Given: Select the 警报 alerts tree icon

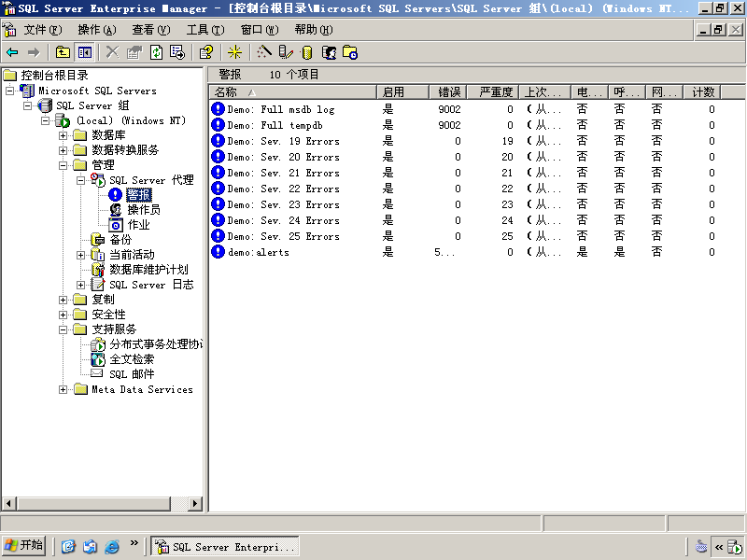Looking at the screenshot, I should click(x=115, y=195).
